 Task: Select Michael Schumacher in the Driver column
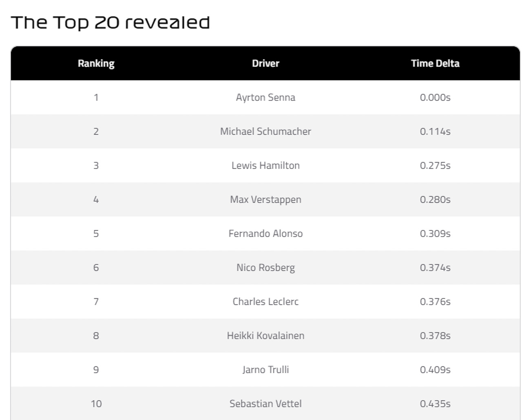(x=265, y=132)
